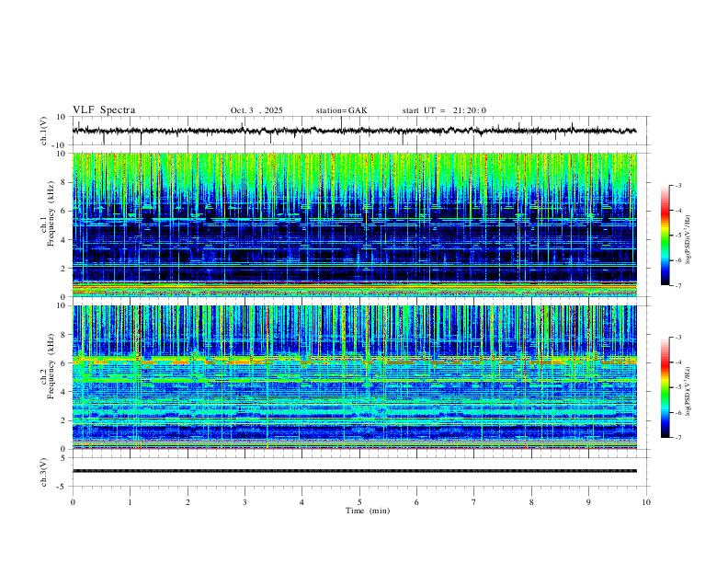
Task: Click the date 'Oct. 3 , 2025'
Action: click(x=256, y=110)
